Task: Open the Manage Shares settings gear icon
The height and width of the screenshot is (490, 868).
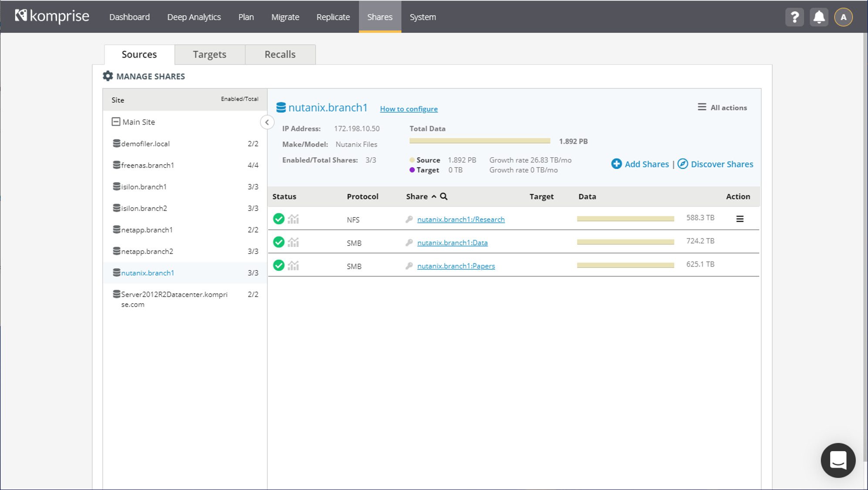Action: pyautogui.click(x=108, y=76)
